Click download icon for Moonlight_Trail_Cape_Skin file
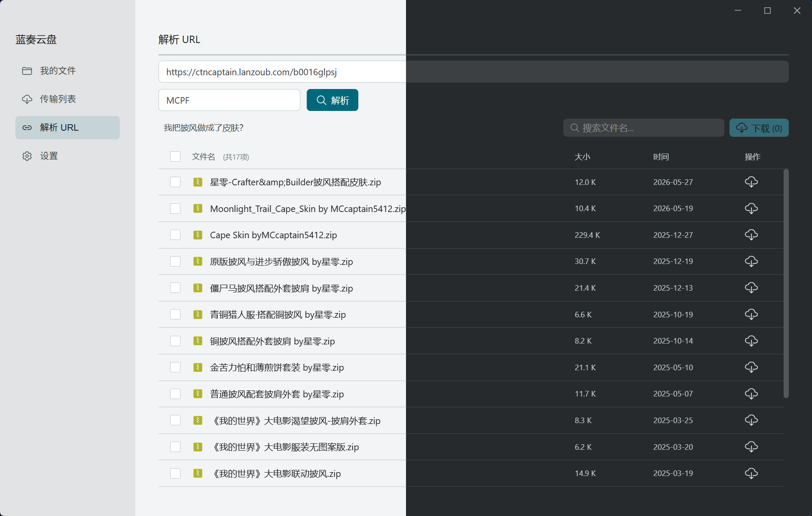812x516 pixels. point(751,209)
